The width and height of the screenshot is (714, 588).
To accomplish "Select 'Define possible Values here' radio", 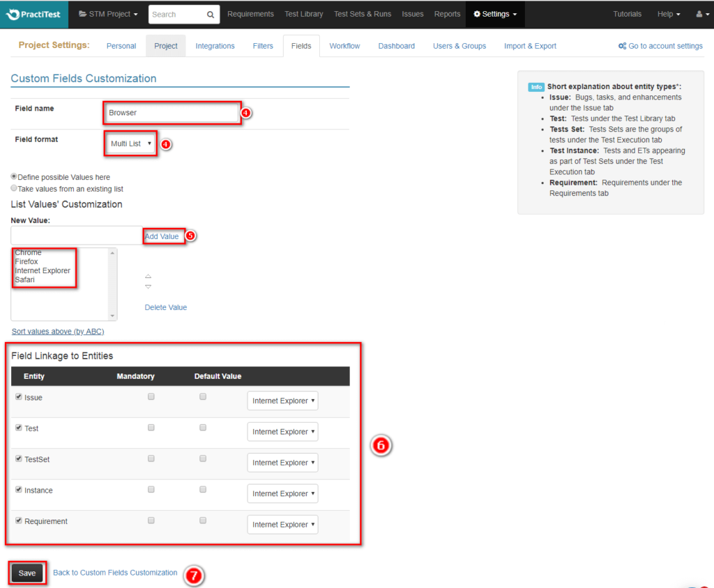I will [x=14, y=176].
